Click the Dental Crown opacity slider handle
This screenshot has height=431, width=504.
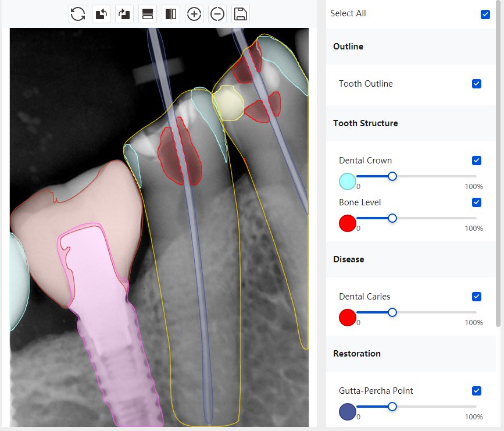click(x=392, y=176)
